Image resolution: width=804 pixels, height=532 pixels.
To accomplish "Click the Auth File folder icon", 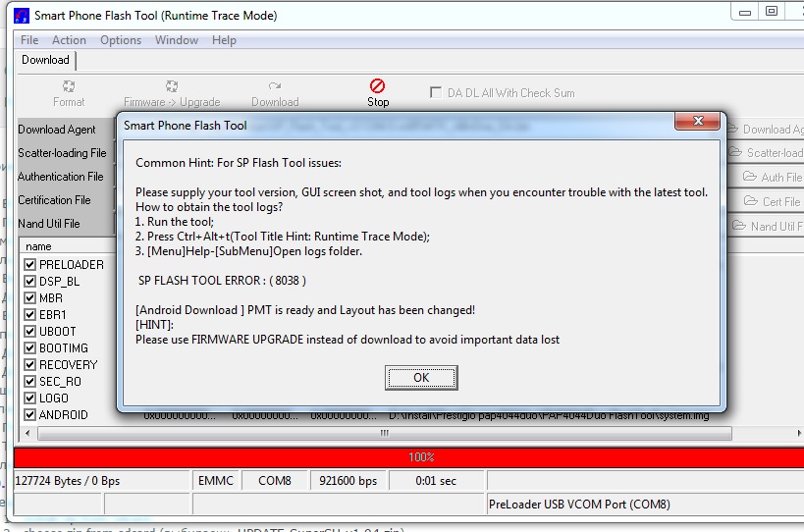I will point(752,178).
